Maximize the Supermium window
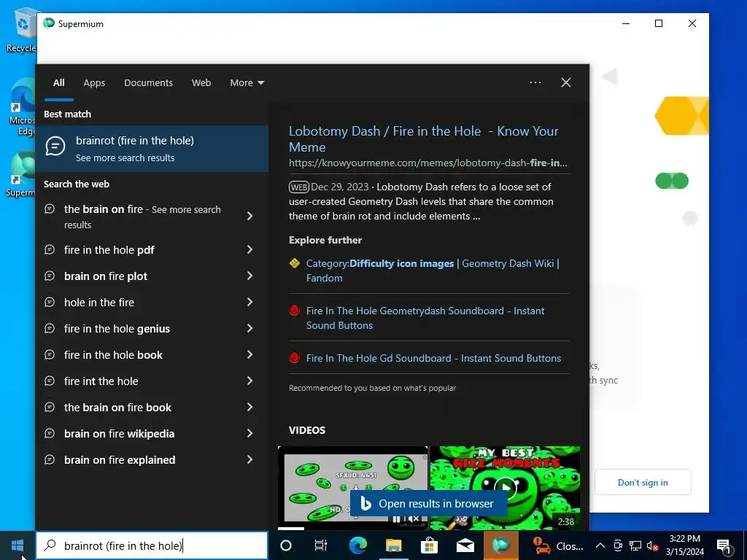Image resolution: width=747 pixels, height=560 pixels. pos(659,23)
